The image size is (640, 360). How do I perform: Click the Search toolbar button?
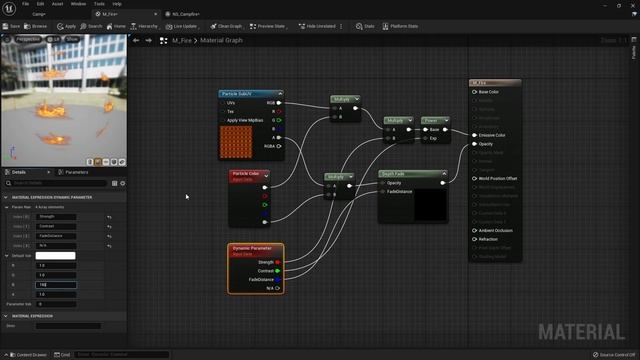pyautogui.click(x=91, y=26)
